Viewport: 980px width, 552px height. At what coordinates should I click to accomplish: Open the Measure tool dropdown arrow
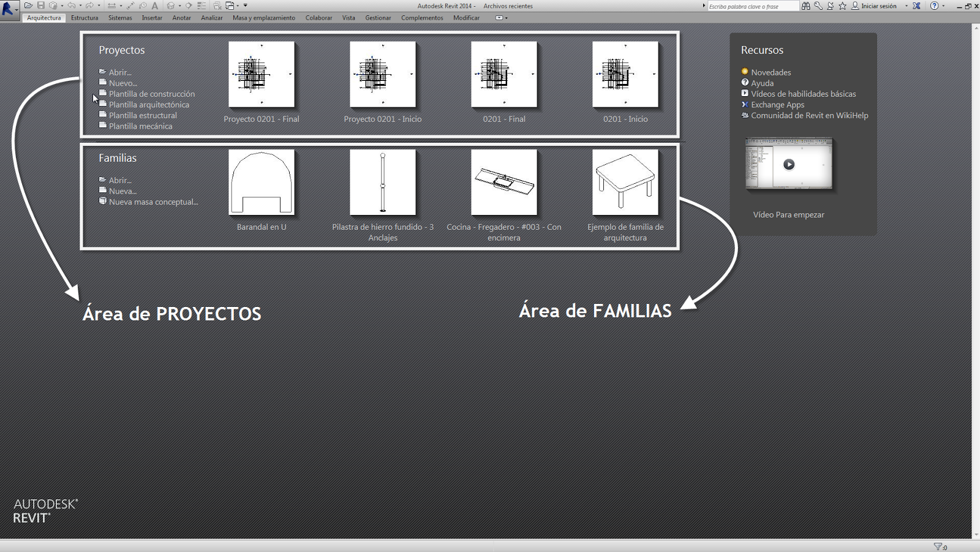[x=121, y=6]
